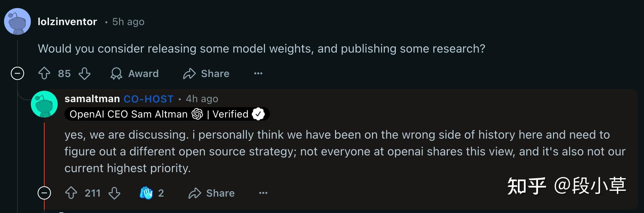Open lolzinventor's avatar
Image resolution: width=644 pixels, height=213 pixels.
pyautogui.click(x=17, y=21)
